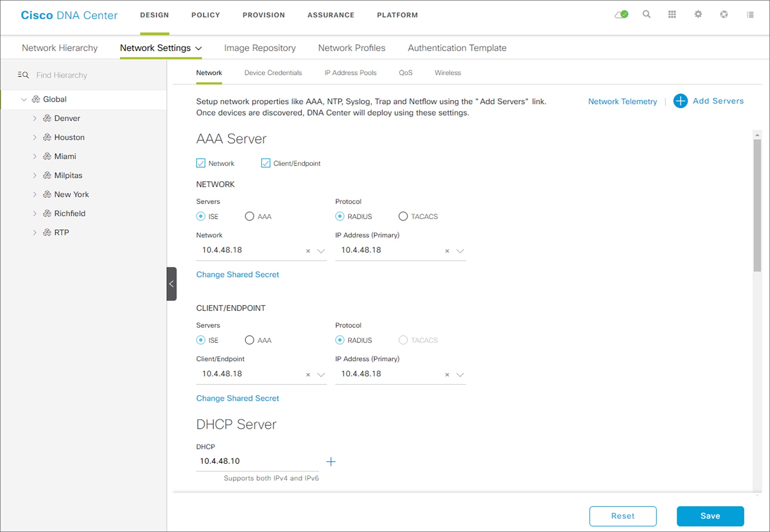This screenshot has width=770, height=532.
Task: Click the Richfield site icon
Action: [47, 214]
